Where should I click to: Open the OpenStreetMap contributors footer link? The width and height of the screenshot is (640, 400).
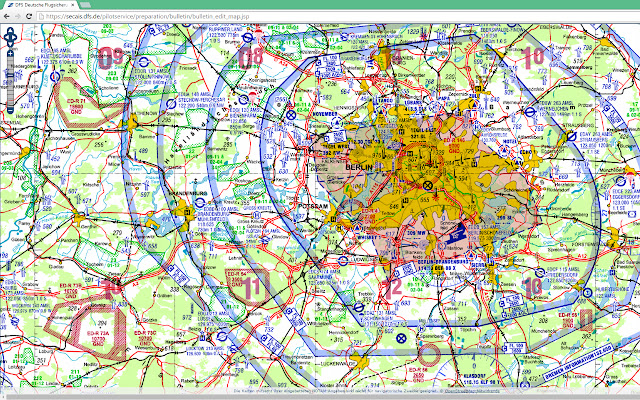click(472, 391)
